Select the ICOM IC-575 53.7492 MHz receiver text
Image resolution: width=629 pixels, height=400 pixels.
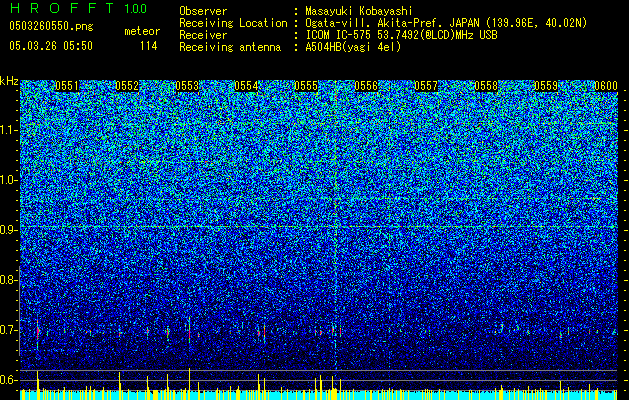401,35
